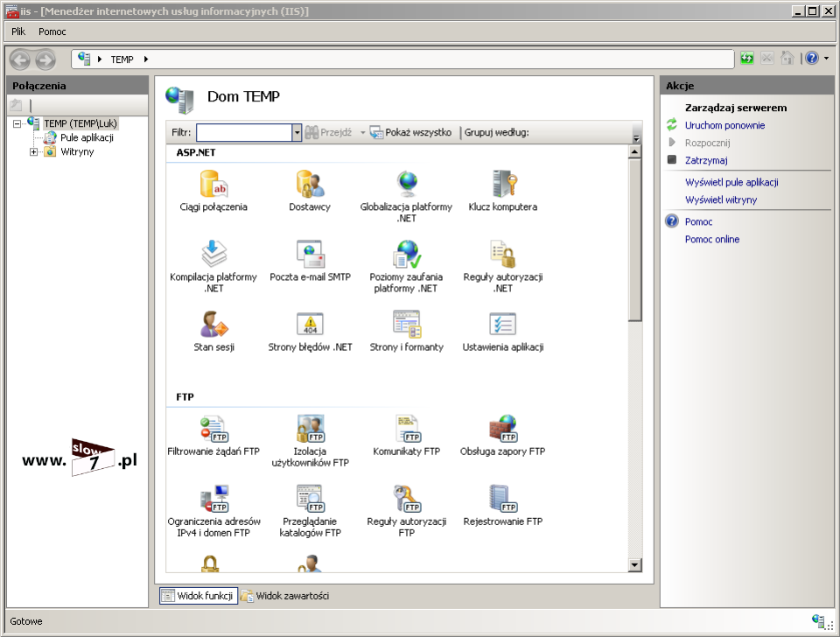Image resolution: width=840 pixels, height=637 pixels.
Task: Open Przeglądanie katalogów FTP
Action: click(310, 511)
